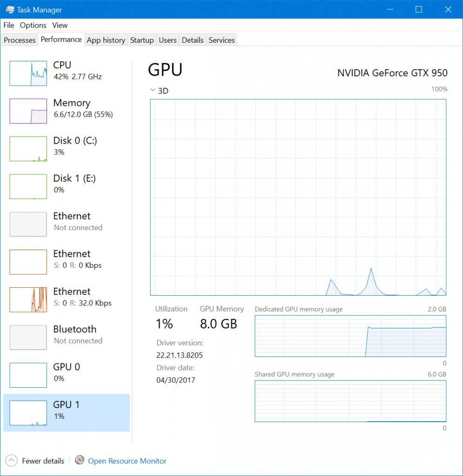Select the Dedicated GPU memory usage graph
Viewport: 463px width, 476px height.
(350, 336)
